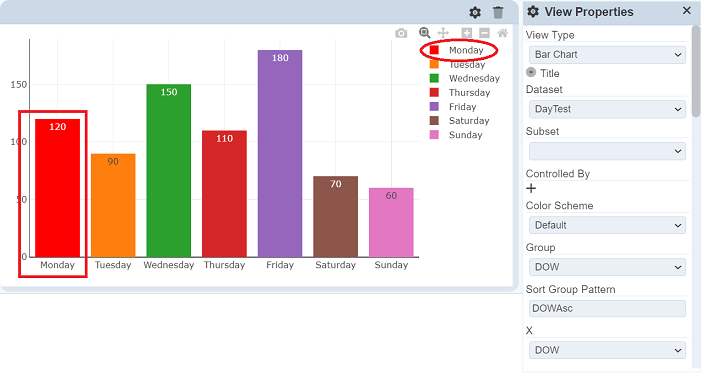Reset axes with home icon

(x=503, y=33)
